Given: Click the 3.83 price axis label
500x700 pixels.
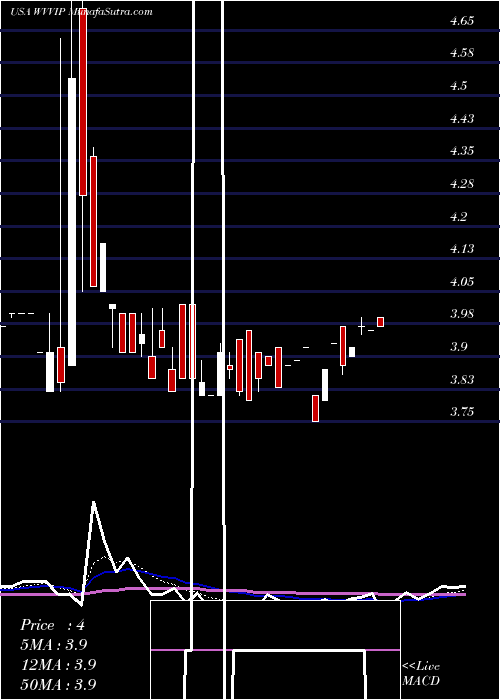Looking at the screenshot, I should [x=462, y=380].
